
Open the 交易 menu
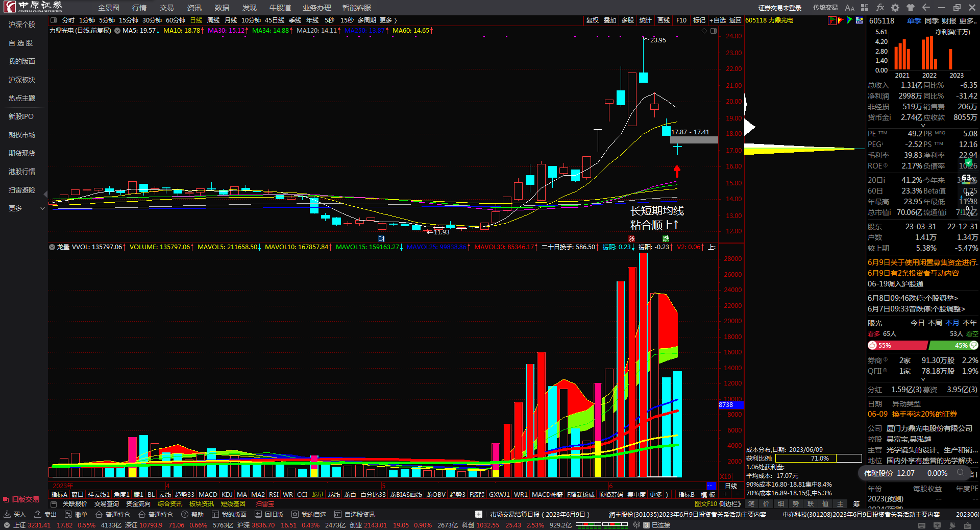tap(167, 8)
